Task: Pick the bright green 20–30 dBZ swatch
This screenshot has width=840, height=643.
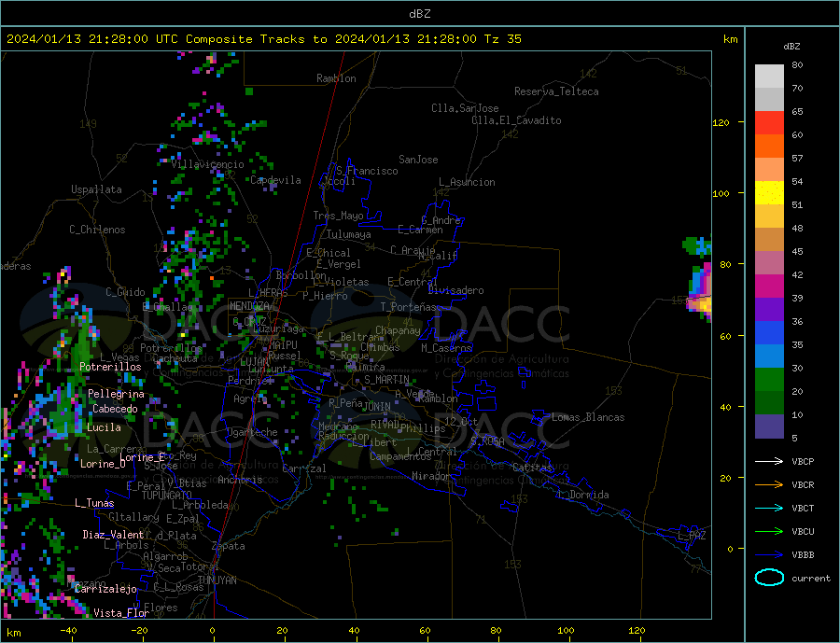Action: (769, 380)
